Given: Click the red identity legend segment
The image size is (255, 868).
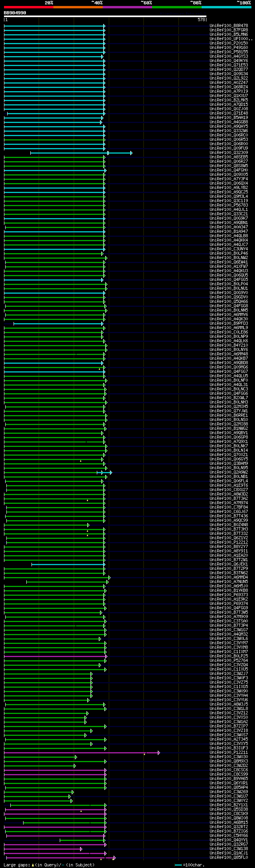Looking at the screenshot, I should pyautogui.click(x=29, y=7).
